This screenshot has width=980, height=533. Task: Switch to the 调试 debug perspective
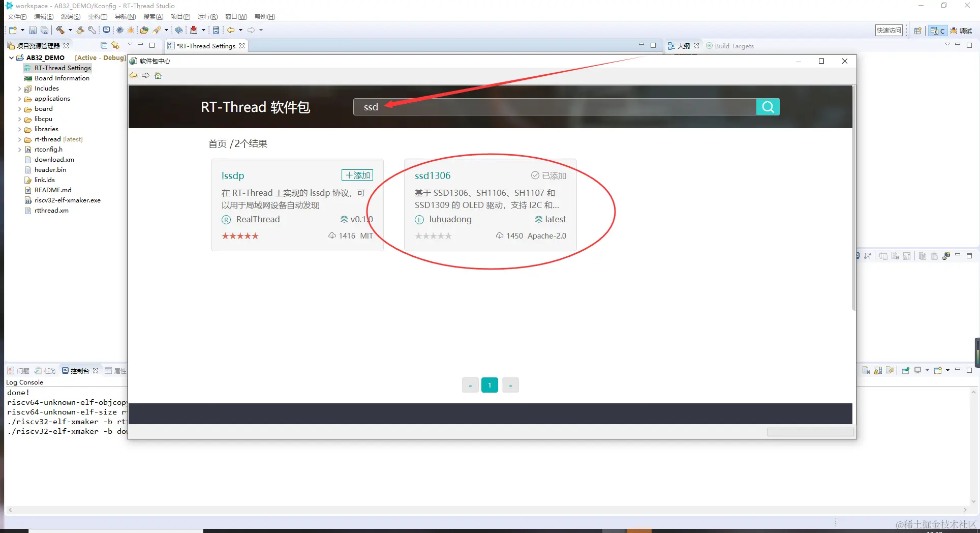(x=961, y=31)
